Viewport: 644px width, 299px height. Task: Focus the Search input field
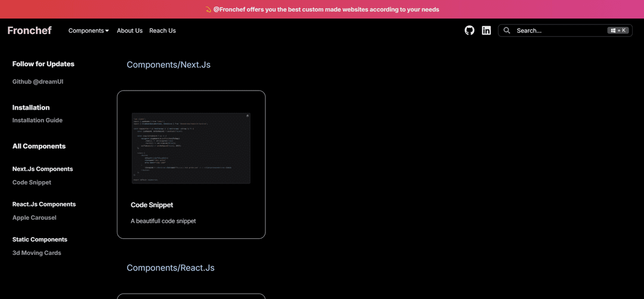[565, 30]
